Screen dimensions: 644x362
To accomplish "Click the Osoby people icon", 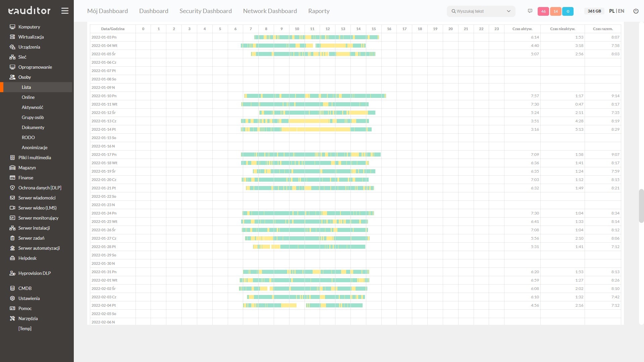I will (x=12, y=77).
